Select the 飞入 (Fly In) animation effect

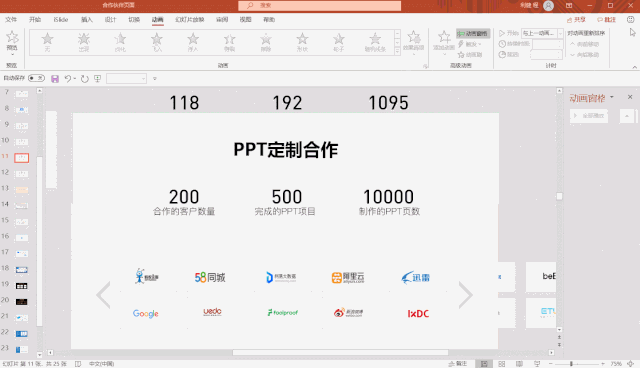157,42
